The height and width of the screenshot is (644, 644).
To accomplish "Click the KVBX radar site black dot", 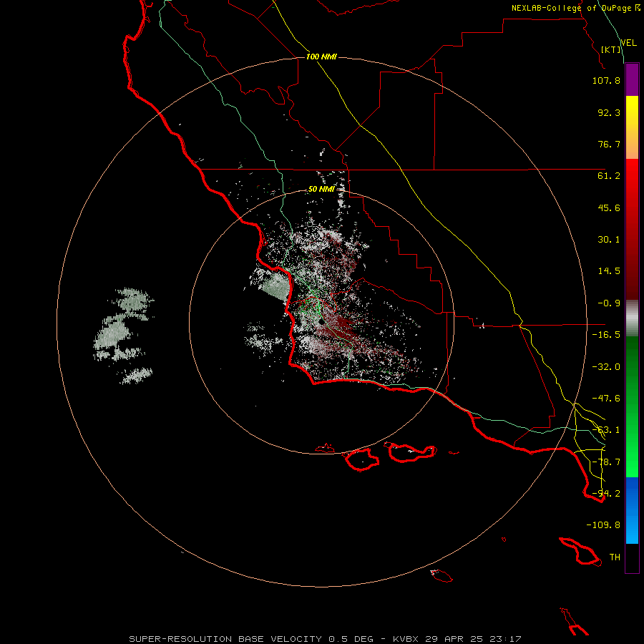I will pos(321,322).
